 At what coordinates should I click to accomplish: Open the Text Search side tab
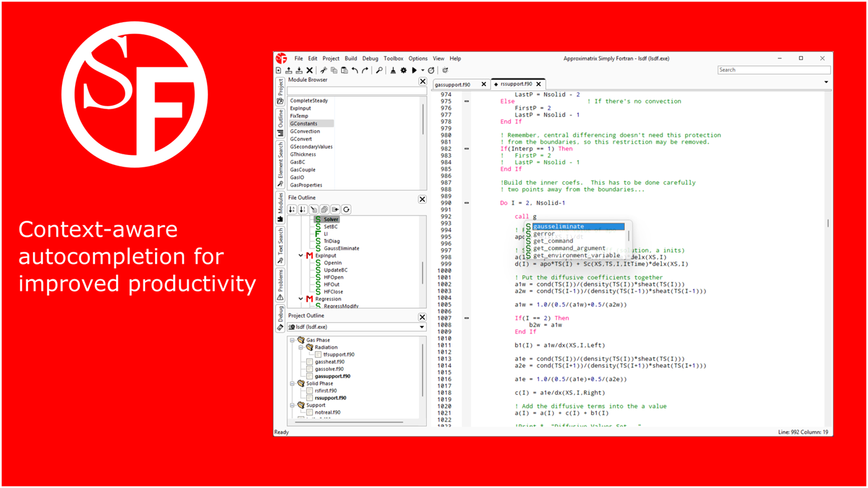pyautogui.click(x=280, y=246)
